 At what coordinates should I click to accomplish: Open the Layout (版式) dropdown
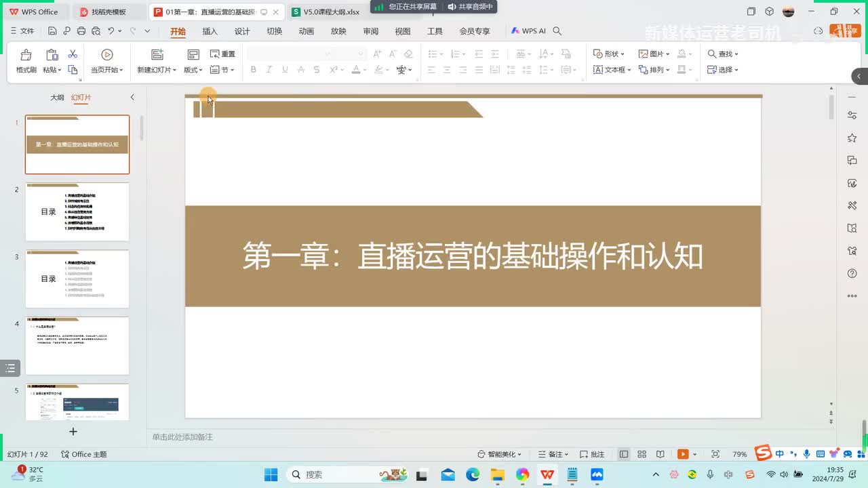coord(193,70)
